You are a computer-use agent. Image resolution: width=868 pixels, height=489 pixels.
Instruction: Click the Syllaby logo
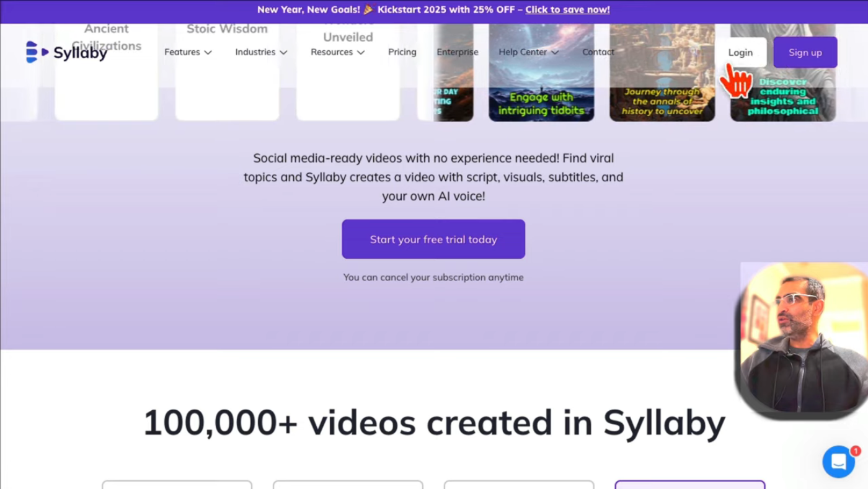point(66,53)
